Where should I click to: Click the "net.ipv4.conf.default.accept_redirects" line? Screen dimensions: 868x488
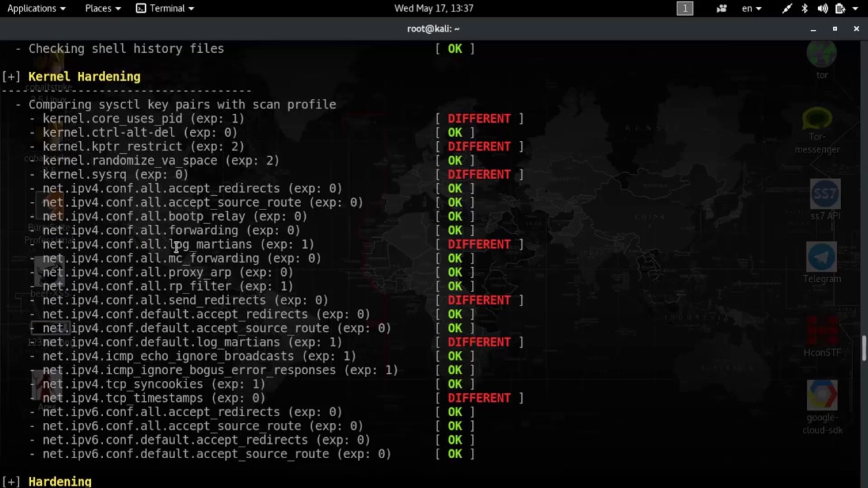(x=206, y=314)
